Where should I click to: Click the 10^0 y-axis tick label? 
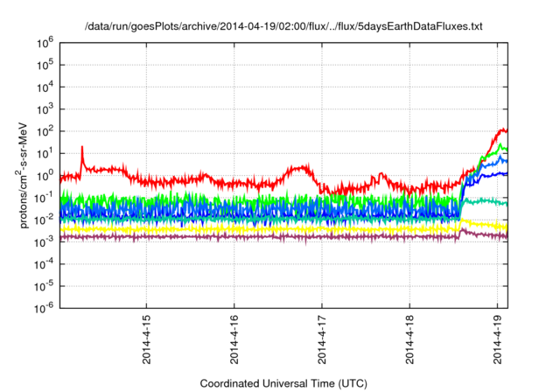[x=45, y=177]
